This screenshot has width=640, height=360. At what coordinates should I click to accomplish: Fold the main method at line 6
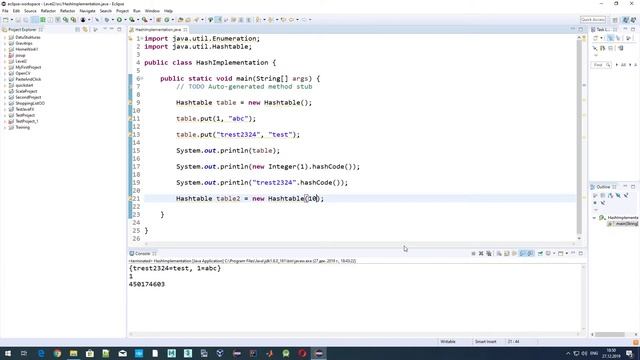tap(142, 78)
